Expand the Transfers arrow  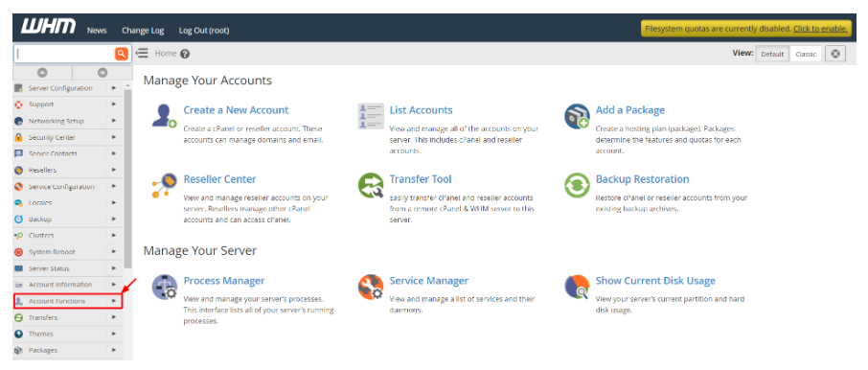[x=113, y=317]
